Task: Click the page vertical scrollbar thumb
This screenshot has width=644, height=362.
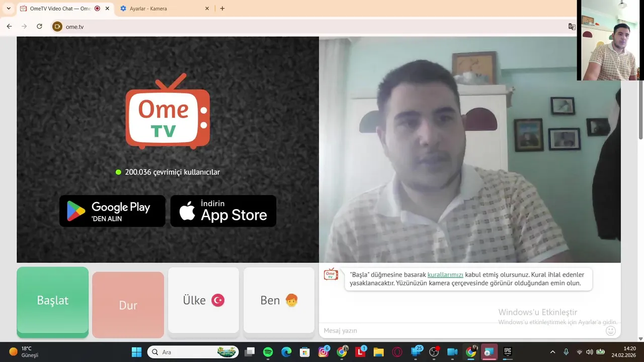Action: click(640, 110)
